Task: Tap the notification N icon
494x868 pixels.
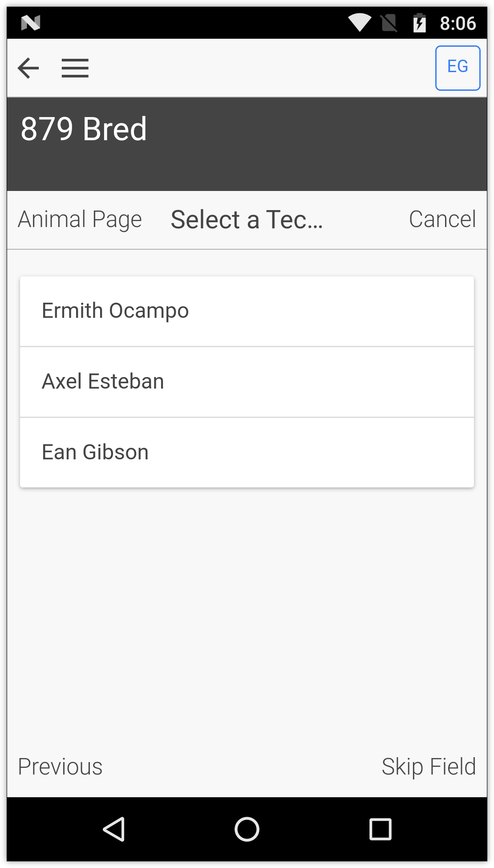Action: 31,22
